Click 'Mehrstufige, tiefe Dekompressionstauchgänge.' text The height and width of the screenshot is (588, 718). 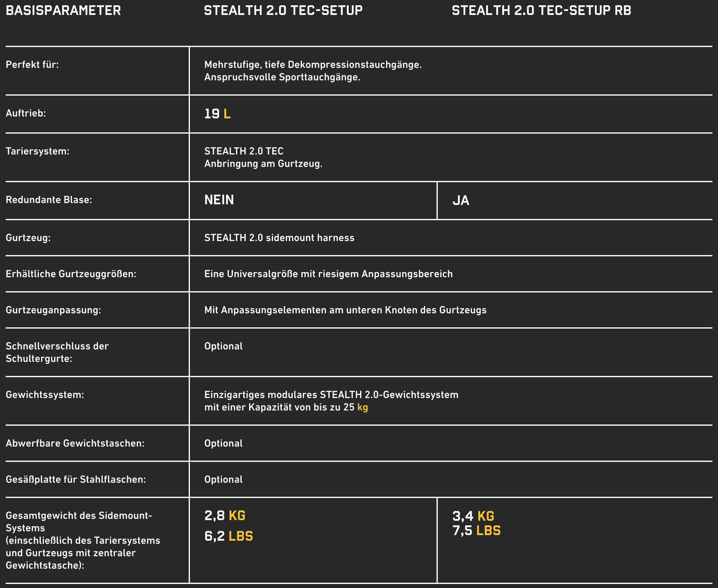(313, 65)
